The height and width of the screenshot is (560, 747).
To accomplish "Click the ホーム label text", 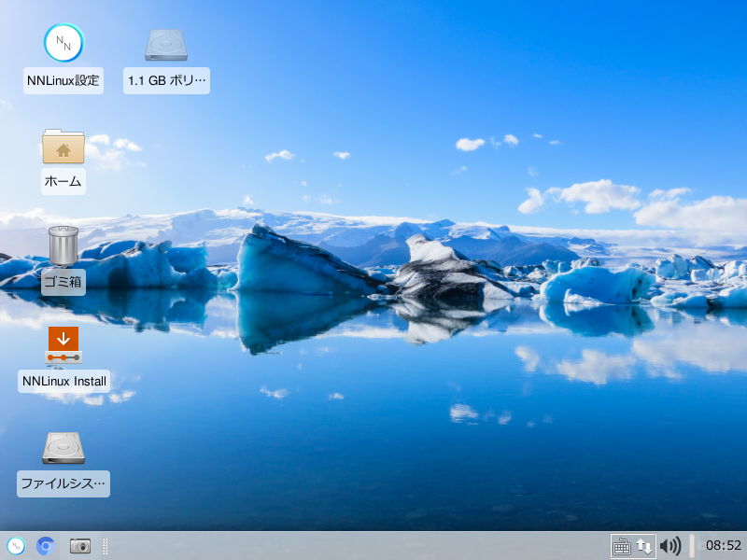I will tap(63, 181).
